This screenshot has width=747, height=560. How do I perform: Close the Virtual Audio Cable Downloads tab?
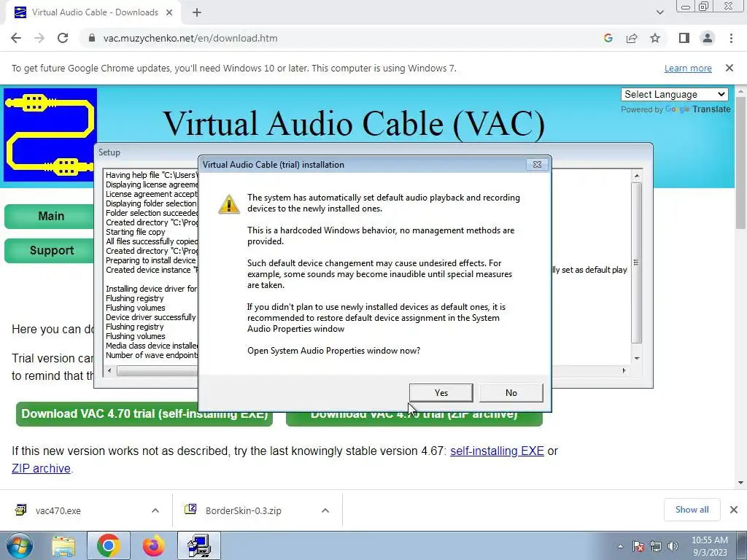(169, 12)
